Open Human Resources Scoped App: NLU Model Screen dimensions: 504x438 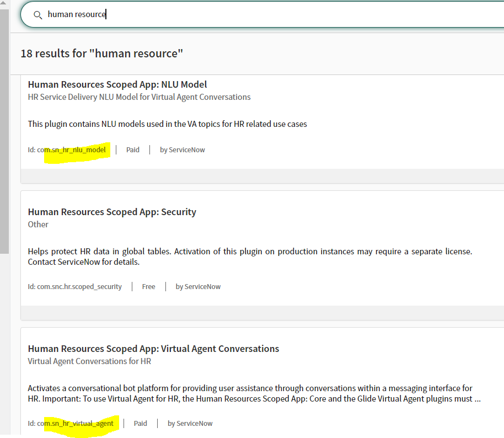117,84
